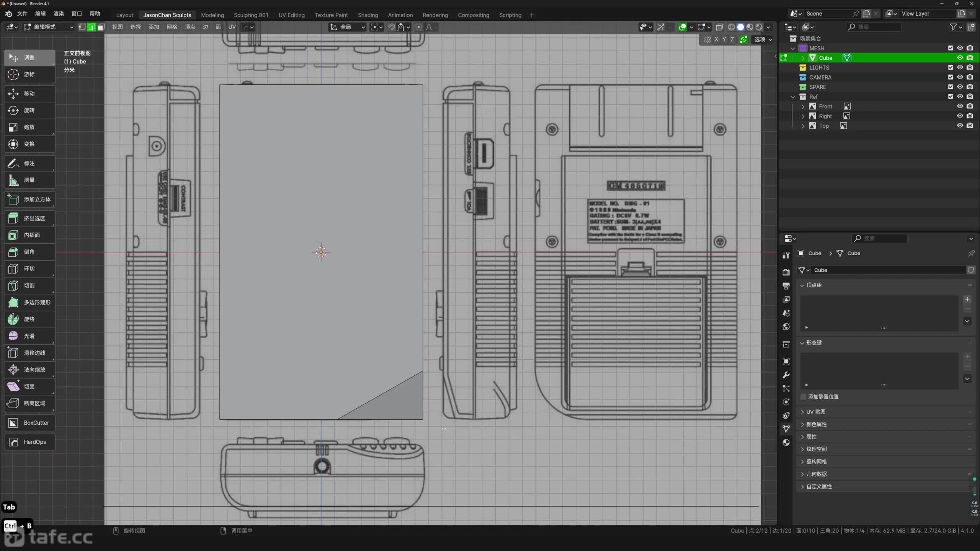Collapse the 顶点组 panel

[x=802, y=285]
